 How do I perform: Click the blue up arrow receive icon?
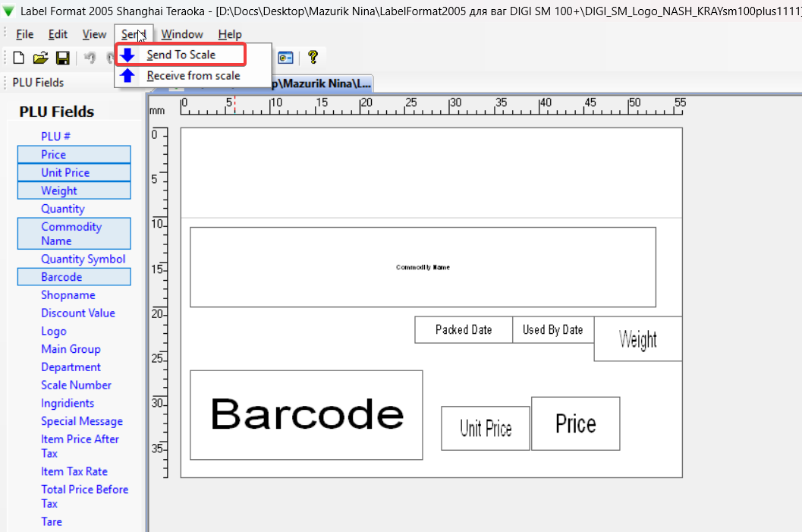[128, 75]
